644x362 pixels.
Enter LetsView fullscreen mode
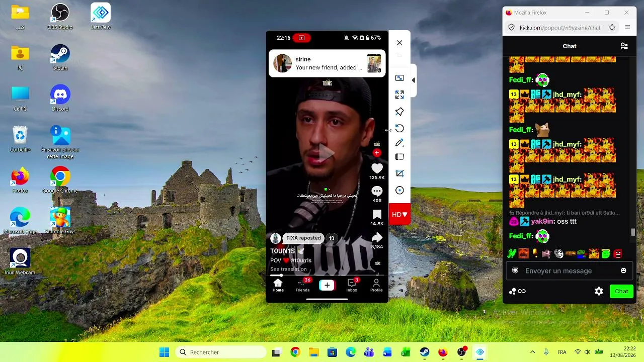coord(399,95)
